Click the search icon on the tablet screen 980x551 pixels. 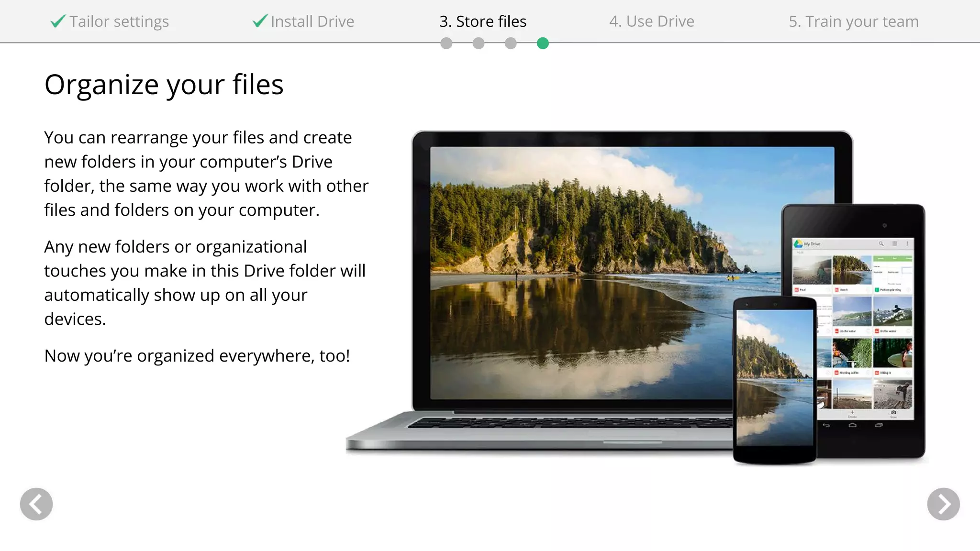[x=881, y=244]
